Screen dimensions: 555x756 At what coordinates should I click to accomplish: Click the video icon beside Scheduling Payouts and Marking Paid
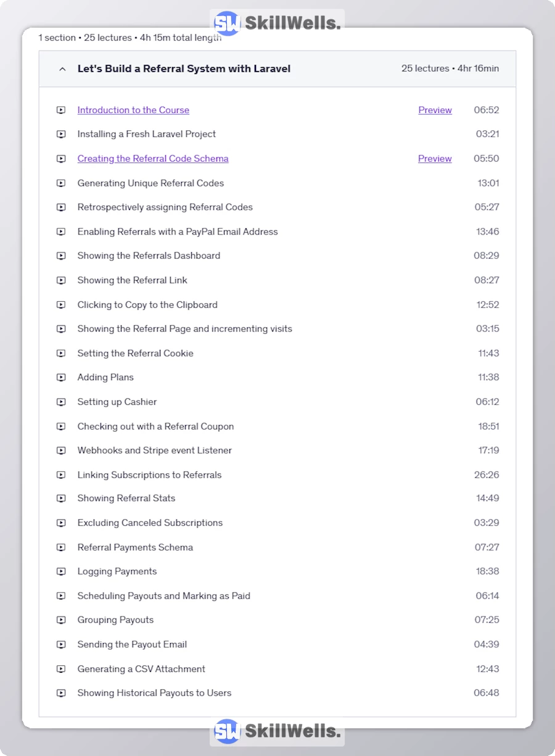61,596
